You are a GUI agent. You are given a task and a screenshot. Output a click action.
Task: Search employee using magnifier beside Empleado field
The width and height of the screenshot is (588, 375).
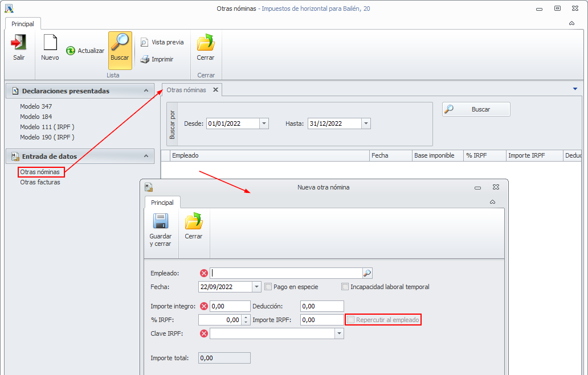coord(367,273)
